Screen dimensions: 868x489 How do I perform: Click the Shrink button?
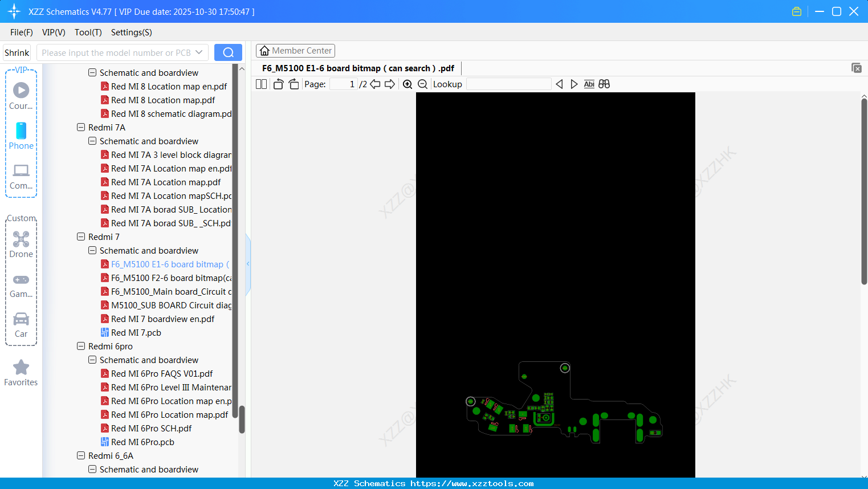tap(17, 52)
